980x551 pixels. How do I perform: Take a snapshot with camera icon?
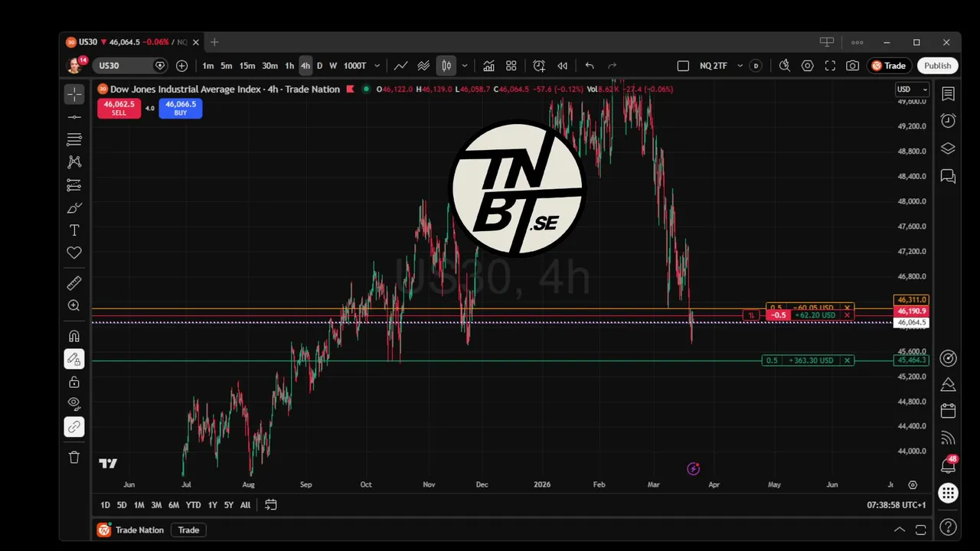[x=852, y=66]
